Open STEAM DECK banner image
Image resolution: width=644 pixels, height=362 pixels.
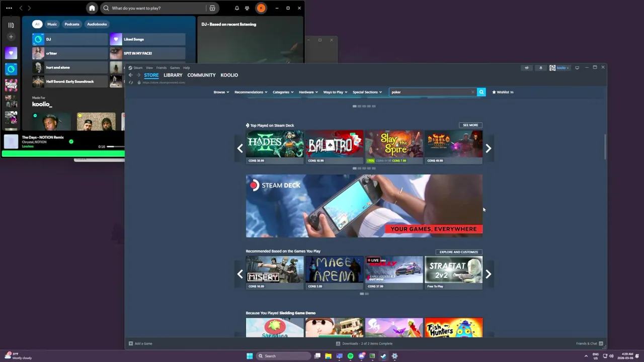coord(364,206)
